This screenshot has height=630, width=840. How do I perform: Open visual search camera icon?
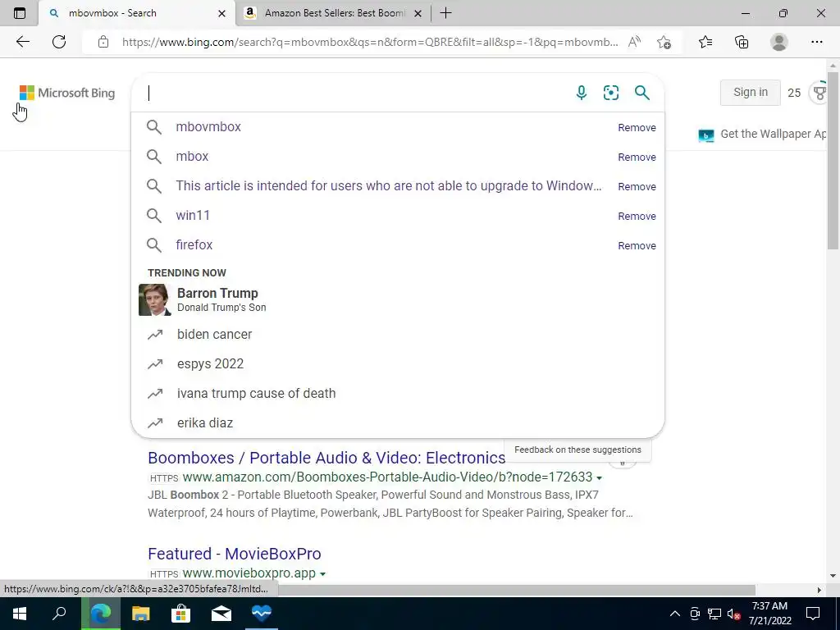(610, 93)
